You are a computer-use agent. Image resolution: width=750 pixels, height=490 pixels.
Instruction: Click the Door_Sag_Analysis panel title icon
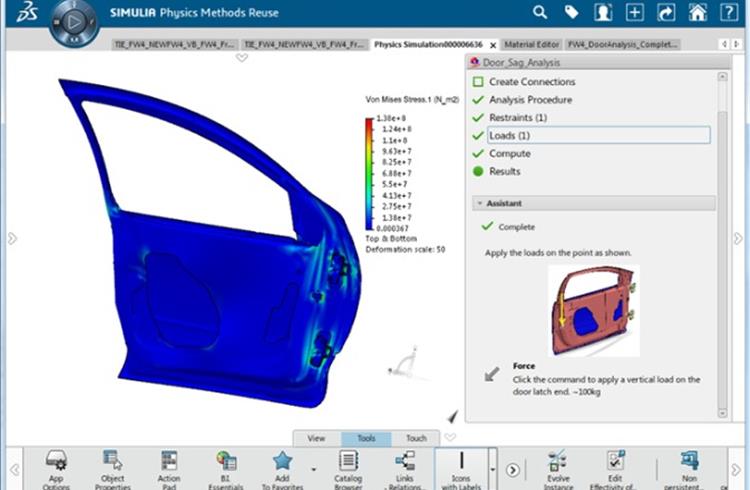click(474, 62)
